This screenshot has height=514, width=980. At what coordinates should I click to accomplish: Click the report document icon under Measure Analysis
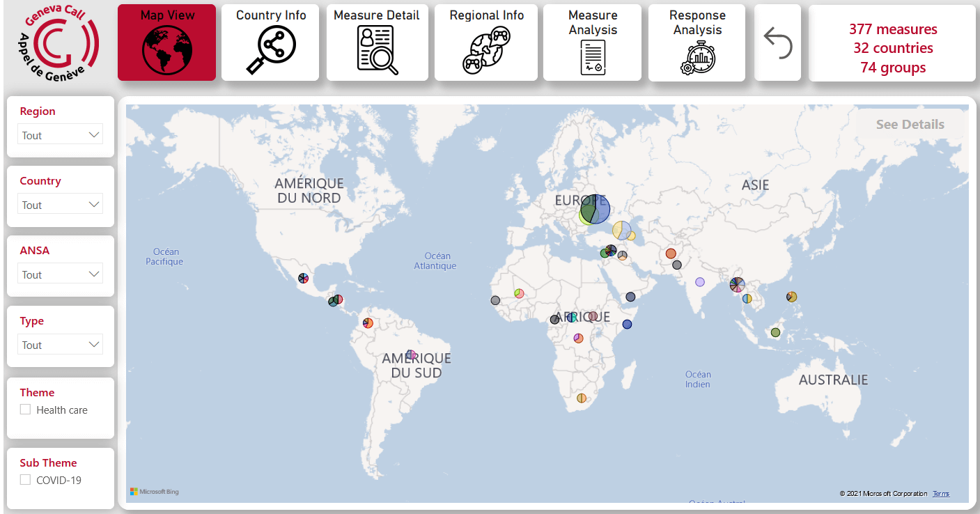[593, 57]
